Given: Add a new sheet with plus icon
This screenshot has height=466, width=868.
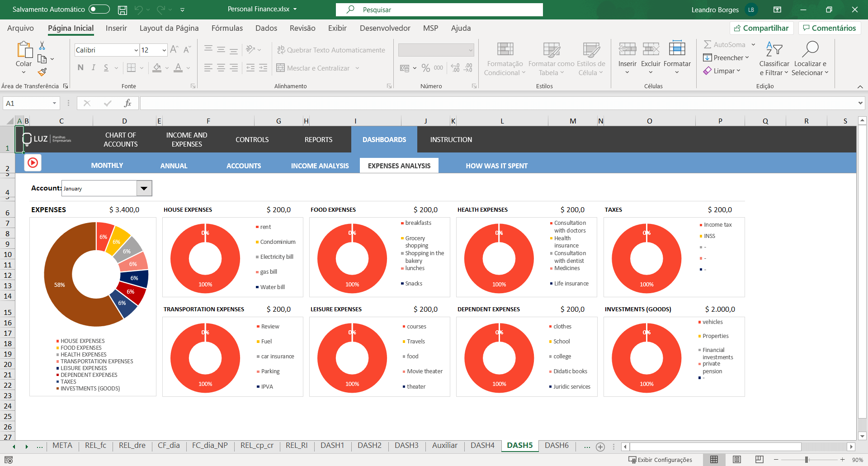Looking at the screenshot, I should (x=600, y=447).
